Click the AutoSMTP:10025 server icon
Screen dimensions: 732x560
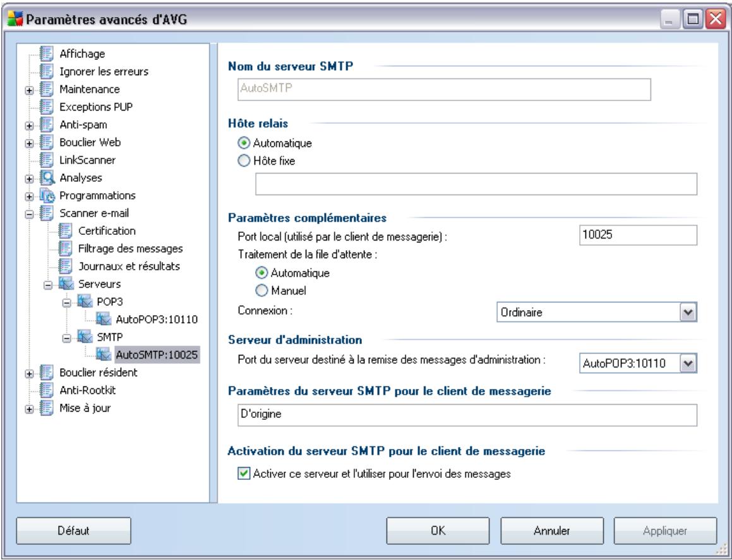pyautogui.click(x=103, y=355)
